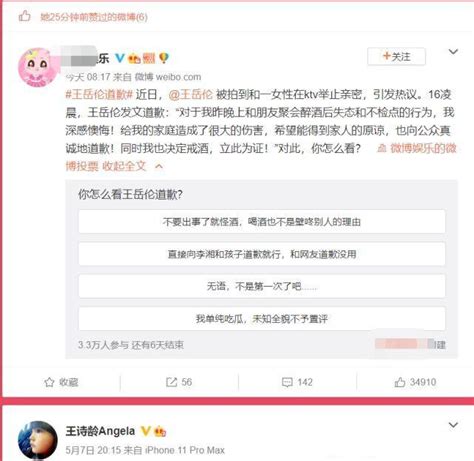
Task: Vote for option 直接向李湘和孩子道歉就行
Action: click(262, 254)
